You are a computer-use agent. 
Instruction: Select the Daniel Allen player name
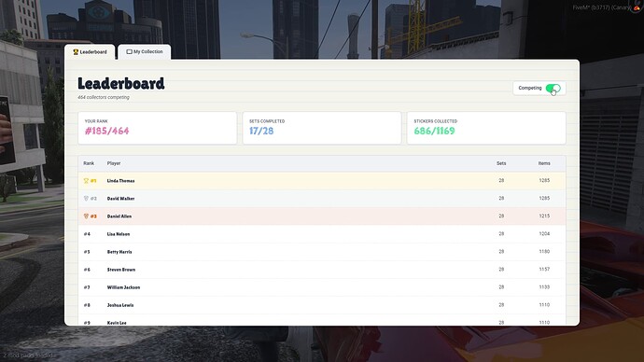119,216
